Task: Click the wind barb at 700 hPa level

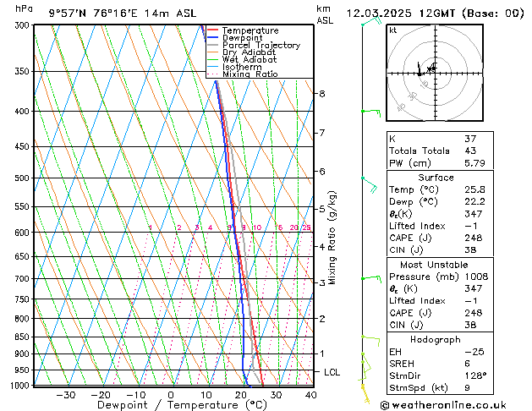Action: pyautogui.click(x=370, y=277)
